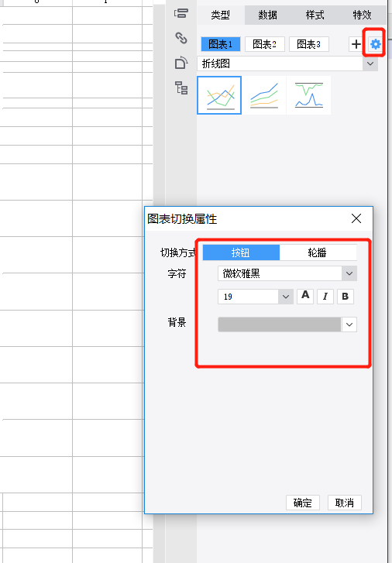Open chart switch settings gear icon
This screenshot has width=392, height=563.
375,44
